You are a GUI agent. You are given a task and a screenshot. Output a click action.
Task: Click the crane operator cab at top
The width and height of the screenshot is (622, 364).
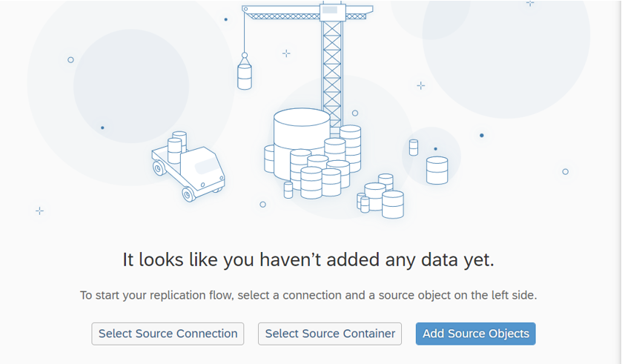coord(332,12)
